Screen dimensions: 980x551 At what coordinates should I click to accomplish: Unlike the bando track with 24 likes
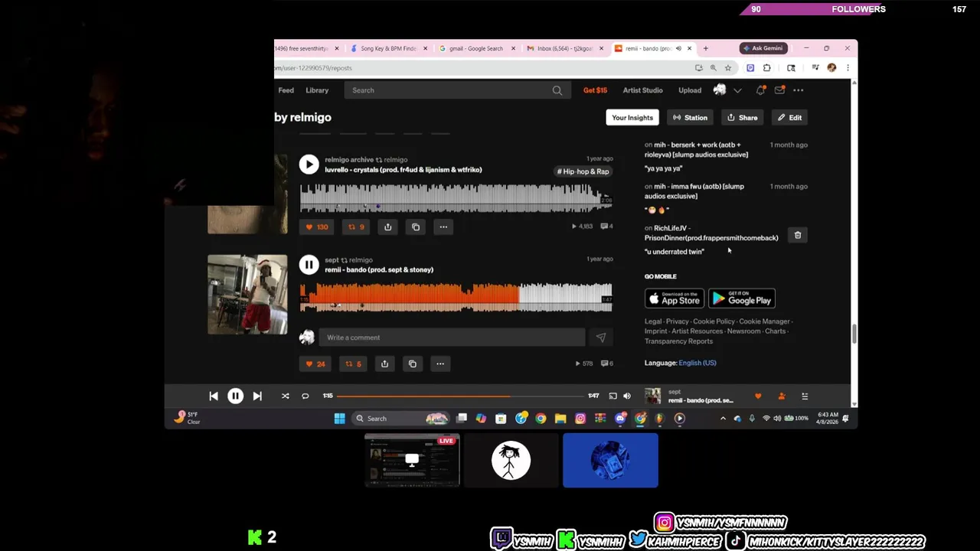pos(315,364)
